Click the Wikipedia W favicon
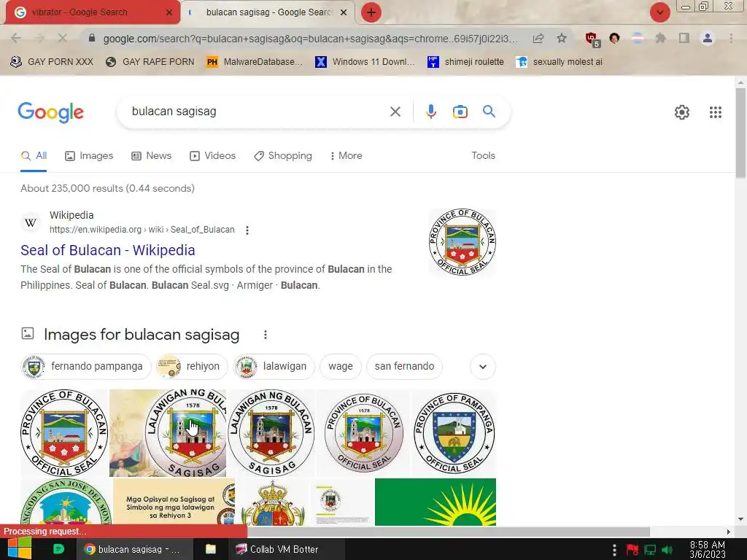The height and width of the screenshot is (560, 747). (x=31, y=222)
